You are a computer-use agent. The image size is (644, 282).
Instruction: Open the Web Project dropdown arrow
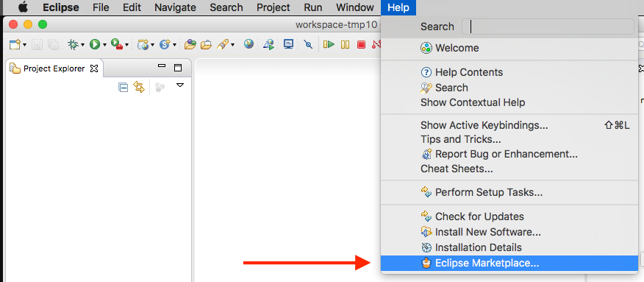click(x=152, y=45)
